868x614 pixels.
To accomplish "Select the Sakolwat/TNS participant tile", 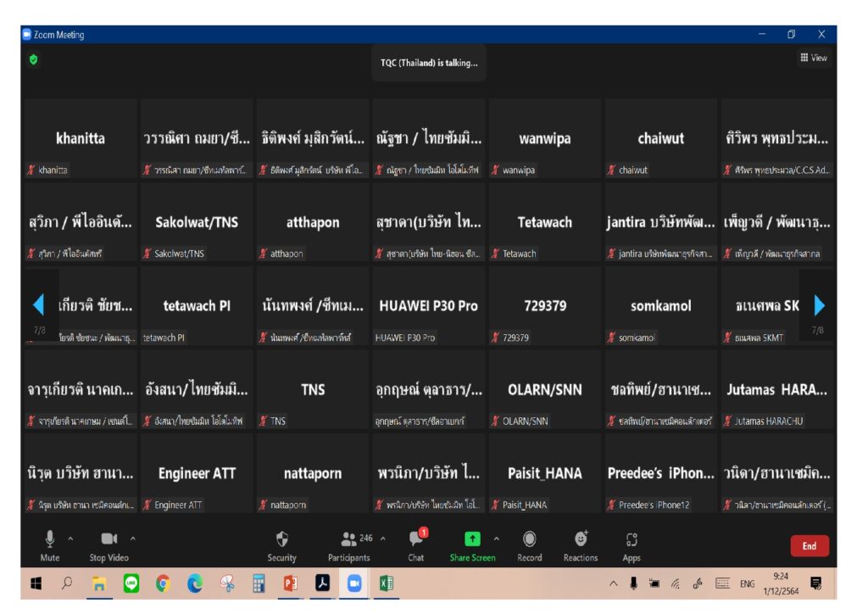I will (197, 222).
